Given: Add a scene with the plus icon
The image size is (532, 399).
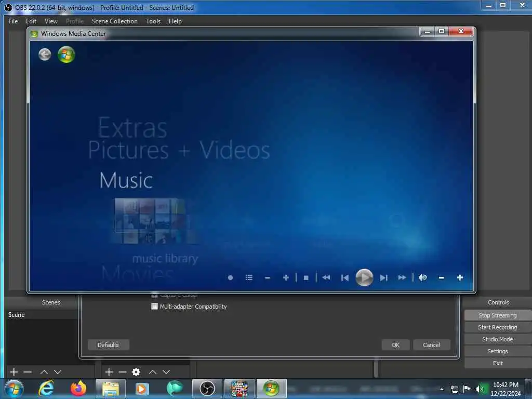Looking at the screenshot, I should [14, 372].
